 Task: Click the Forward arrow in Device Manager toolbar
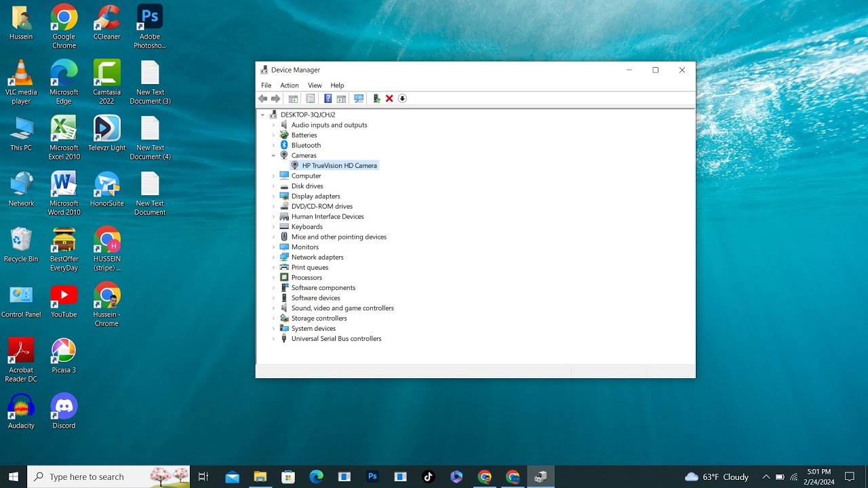275,99
